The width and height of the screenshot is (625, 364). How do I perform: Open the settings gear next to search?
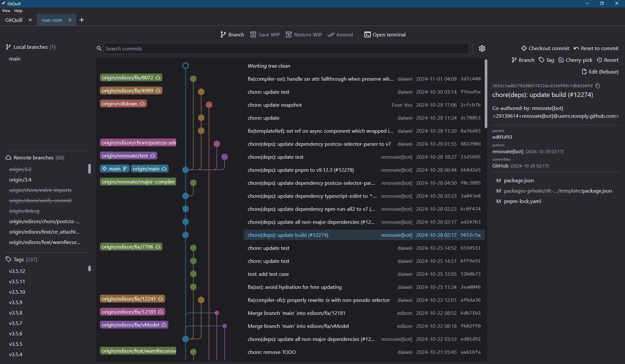point(482,48)
